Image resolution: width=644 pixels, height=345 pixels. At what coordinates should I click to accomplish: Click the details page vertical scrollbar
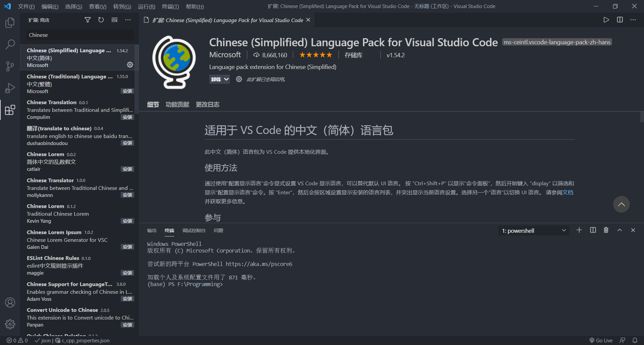coord(642,117)
